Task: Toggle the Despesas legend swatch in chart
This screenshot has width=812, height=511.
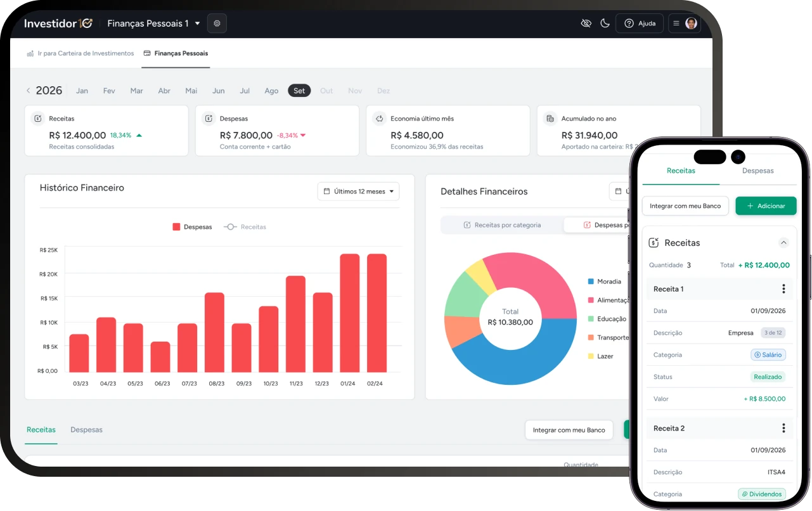Action: pos(176,227)
